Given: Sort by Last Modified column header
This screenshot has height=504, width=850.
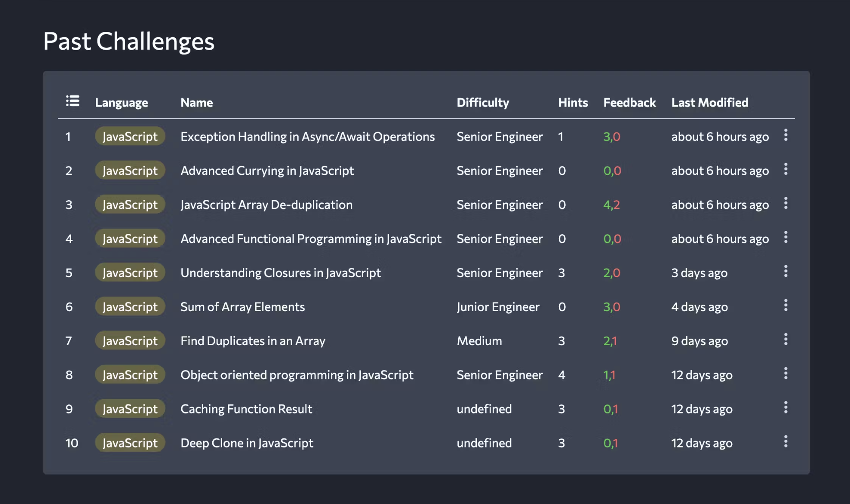Looking at the screenshot, I should [710, 103].
